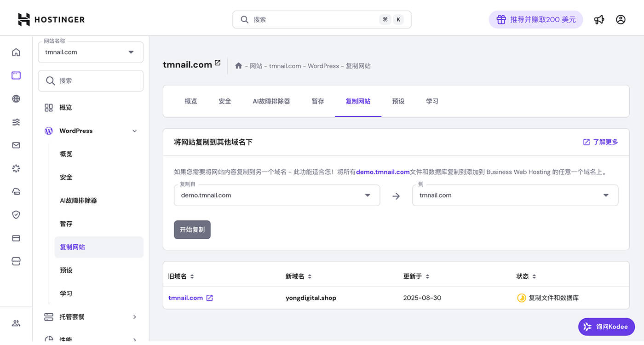Click the sidebar search magnifier icon
Image resolution: width=644 pixels, height=345 pixels.
pos(51,81)
